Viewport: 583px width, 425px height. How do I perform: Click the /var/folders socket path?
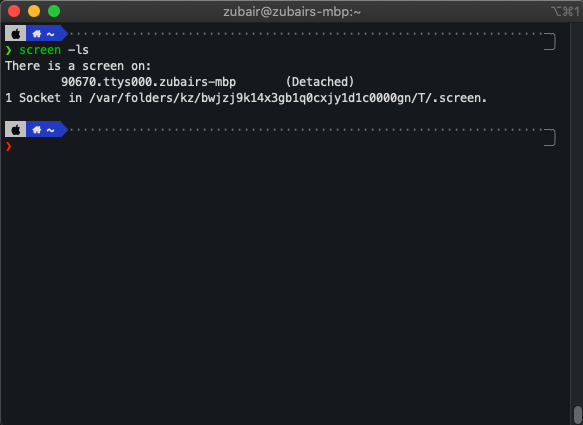(288, 98)
